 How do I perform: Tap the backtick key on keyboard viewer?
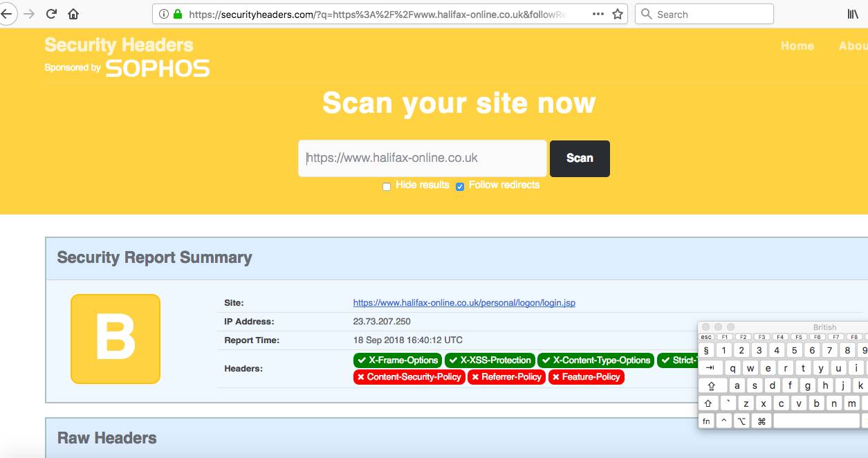point(728,403)
